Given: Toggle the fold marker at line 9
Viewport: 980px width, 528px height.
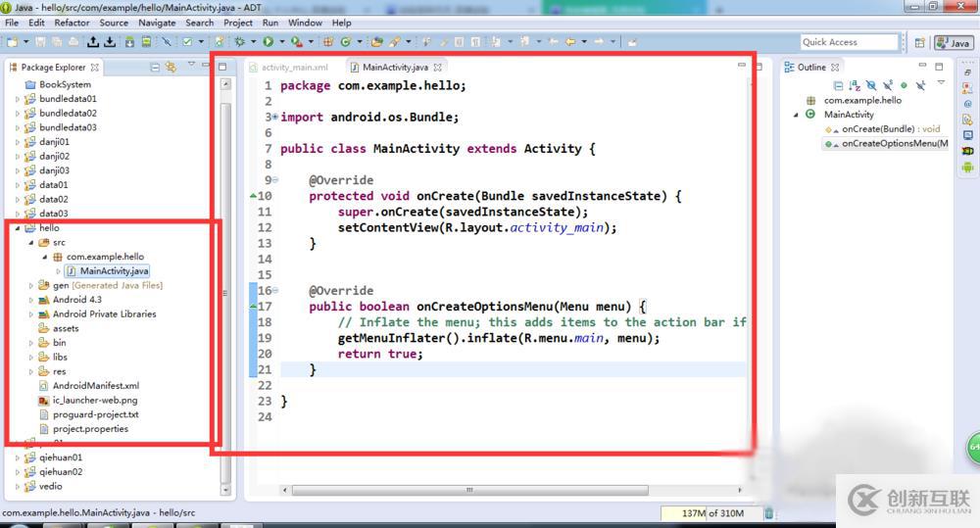Looking at the screenshot, I should coord(275,180).
